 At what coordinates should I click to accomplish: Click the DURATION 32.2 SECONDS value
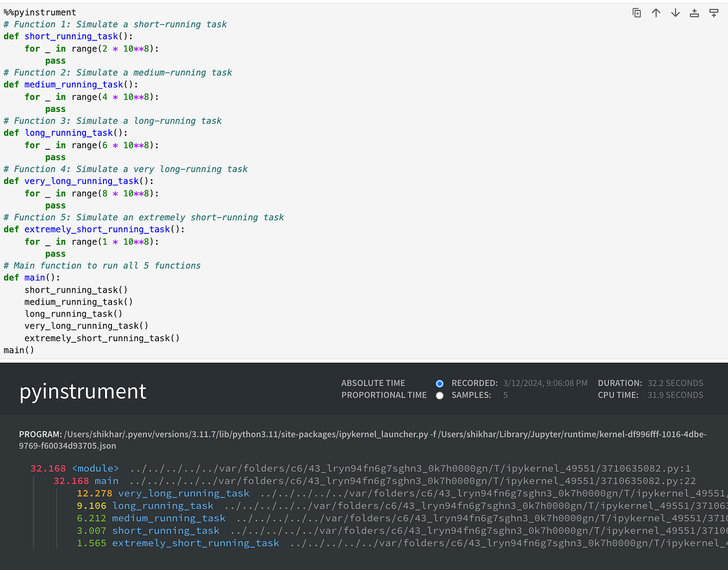[x=675, y=383]
